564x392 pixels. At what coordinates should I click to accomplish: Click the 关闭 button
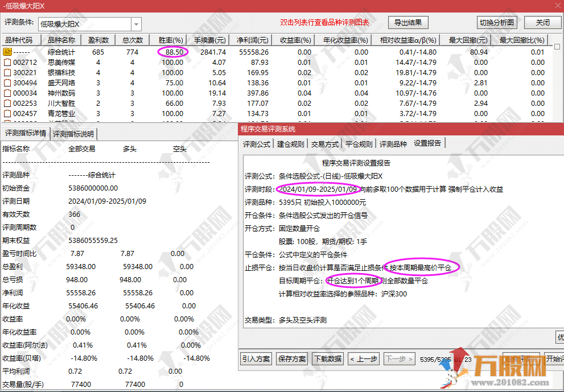click(543, 22)
